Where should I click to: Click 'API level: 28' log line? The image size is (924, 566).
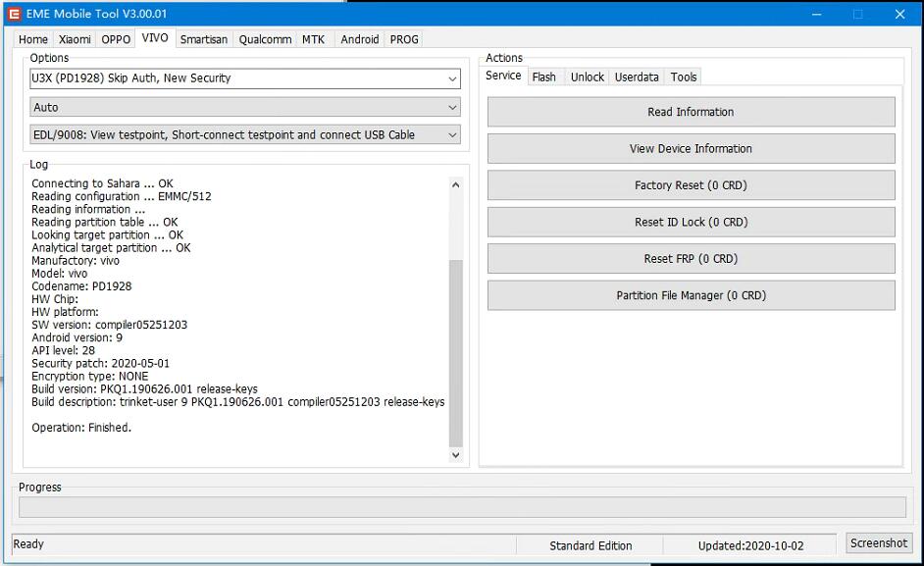(x=63, y=351)
